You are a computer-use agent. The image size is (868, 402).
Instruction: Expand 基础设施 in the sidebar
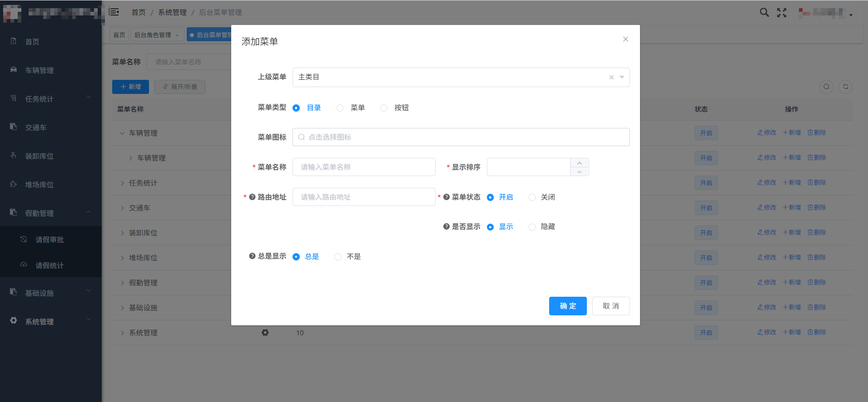click(x=51, y=293)
